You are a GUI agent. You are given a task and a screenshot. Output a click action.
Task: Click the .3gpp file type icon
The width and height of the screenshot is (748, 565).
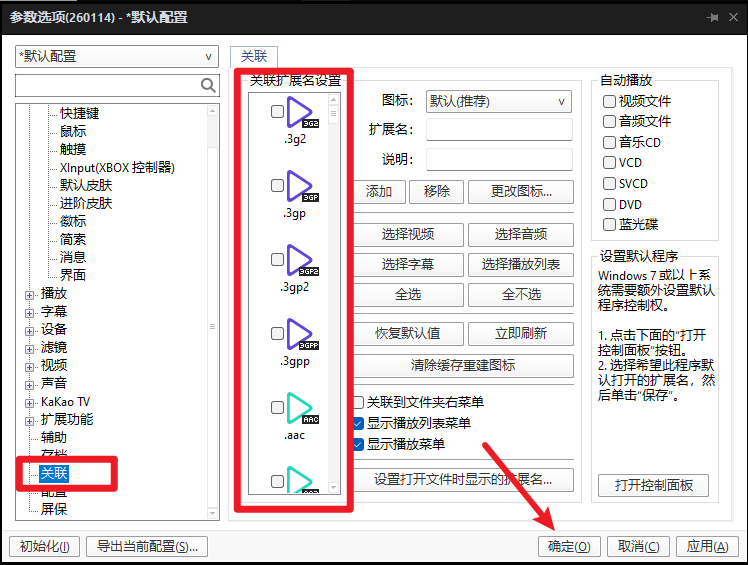click(302, 335)
